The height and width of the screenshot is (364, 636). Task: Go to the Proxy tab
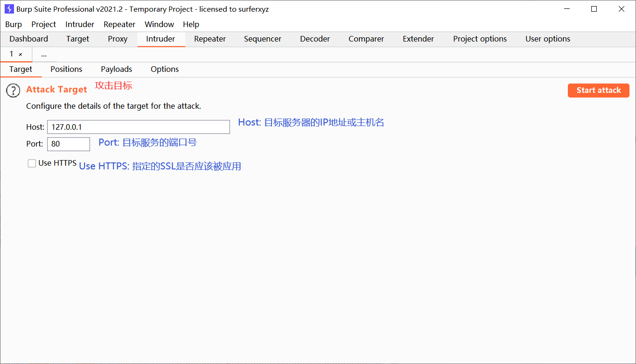coord(118,39)
